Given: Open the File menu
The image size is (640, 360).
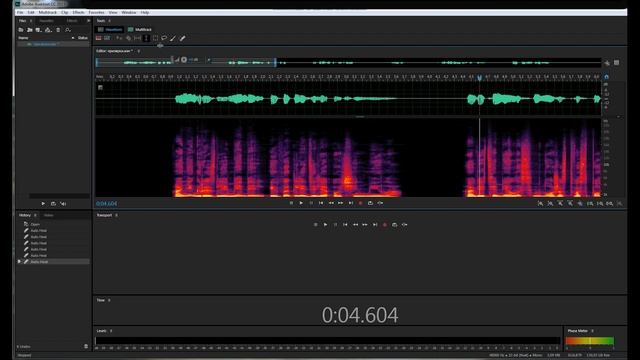Looking at the screenshot, I should 20,12.
